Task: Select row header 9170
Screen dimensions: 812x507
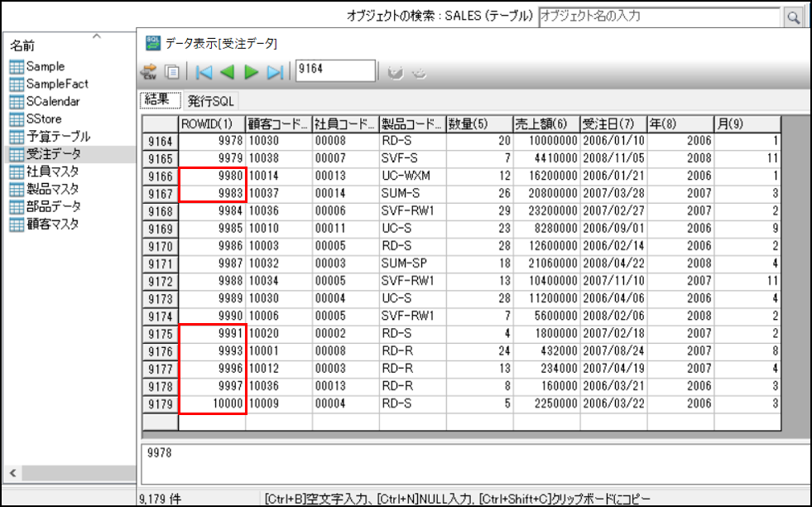Action: pyautogui.click(x=160, y=247)
